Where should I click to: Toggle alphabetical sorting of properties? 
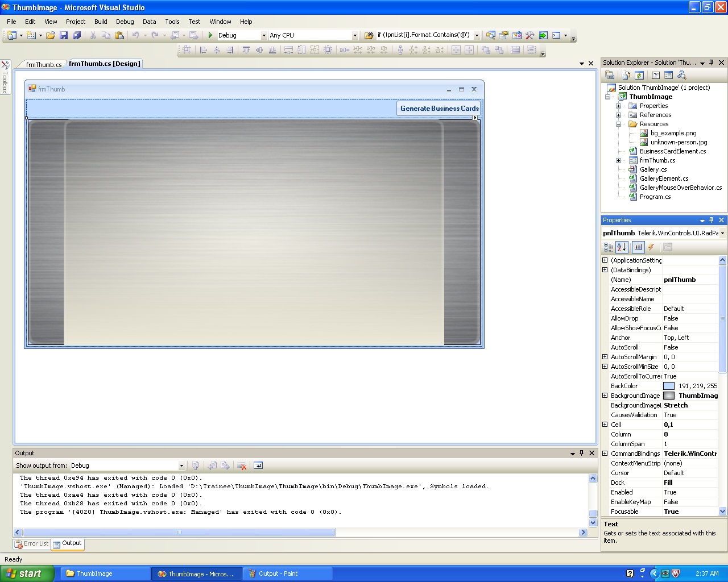pos(622,247)
